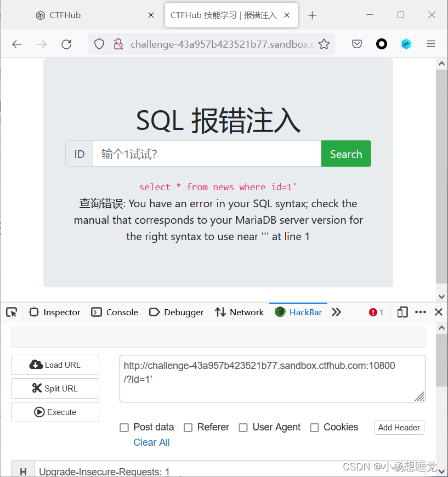Click page scrollbar up arrow

(x=441, y=64)
